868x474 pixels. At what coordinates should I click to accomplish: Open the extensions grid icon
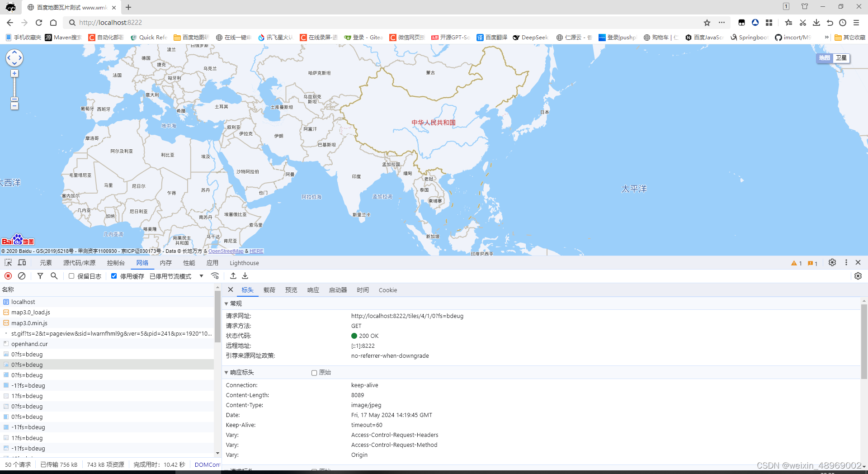[x=769, y=23]
